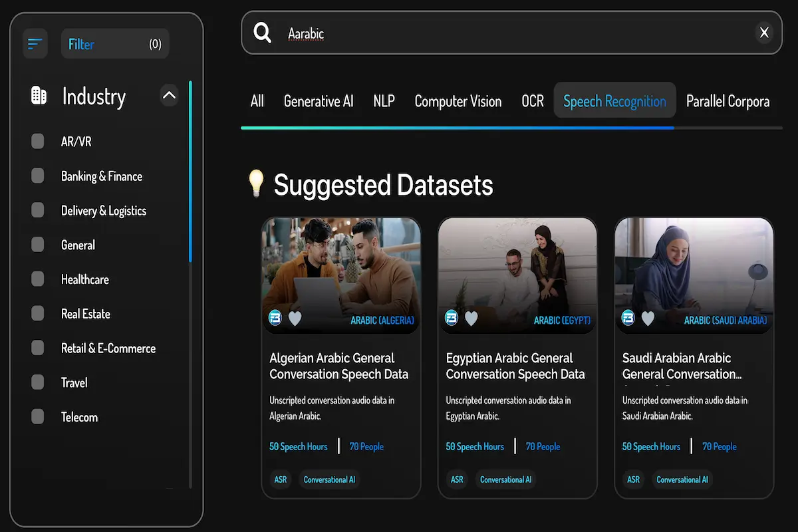Click the provider logo on Egyptian Arabic card

pos(452,319)
